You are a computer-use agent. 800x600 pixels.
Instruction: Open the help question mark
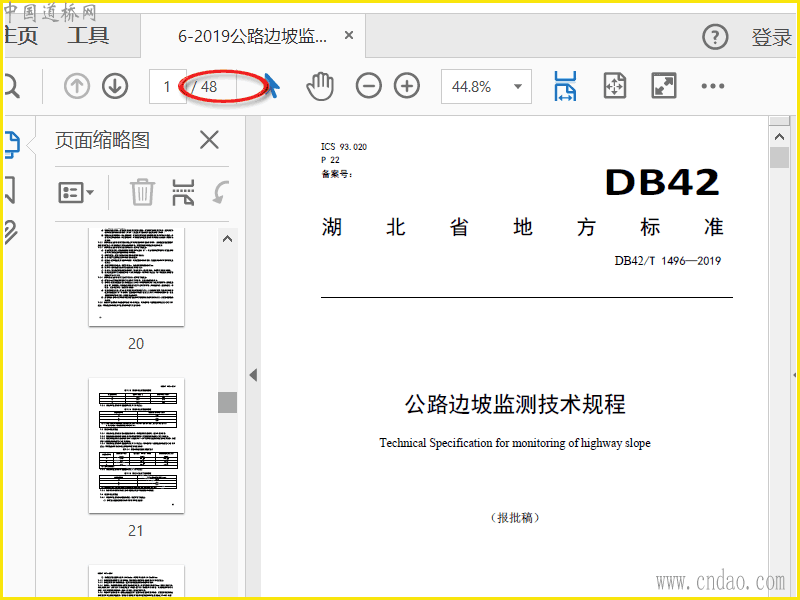(x=715, y=37)
